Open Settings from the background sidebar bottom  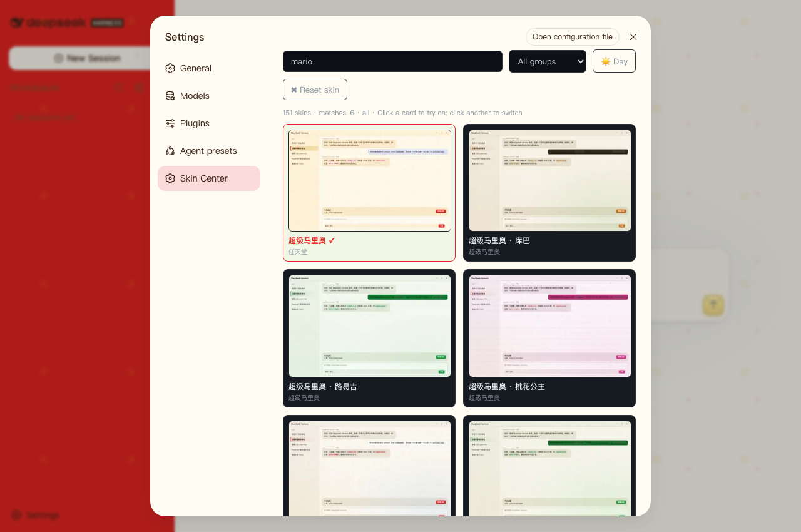[36, 515]
